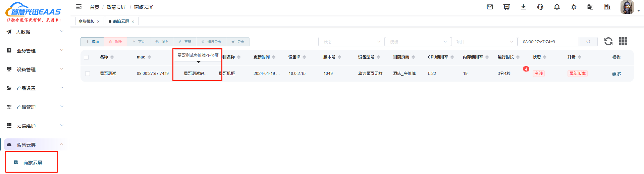644x174 pixels.
Task: Collapse the sidebar with hamburger icon
Action: (x=79, y=7)
